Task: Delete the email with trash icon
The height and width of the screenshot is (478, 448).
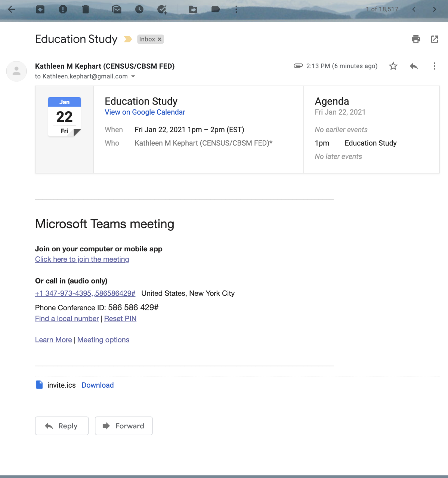Action: [x=86, y=9]
